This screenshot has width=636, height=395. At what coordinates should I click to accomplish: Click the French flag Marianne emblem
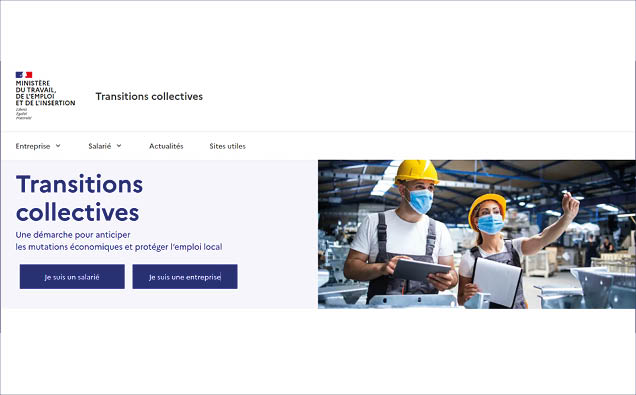click(24, 75)
